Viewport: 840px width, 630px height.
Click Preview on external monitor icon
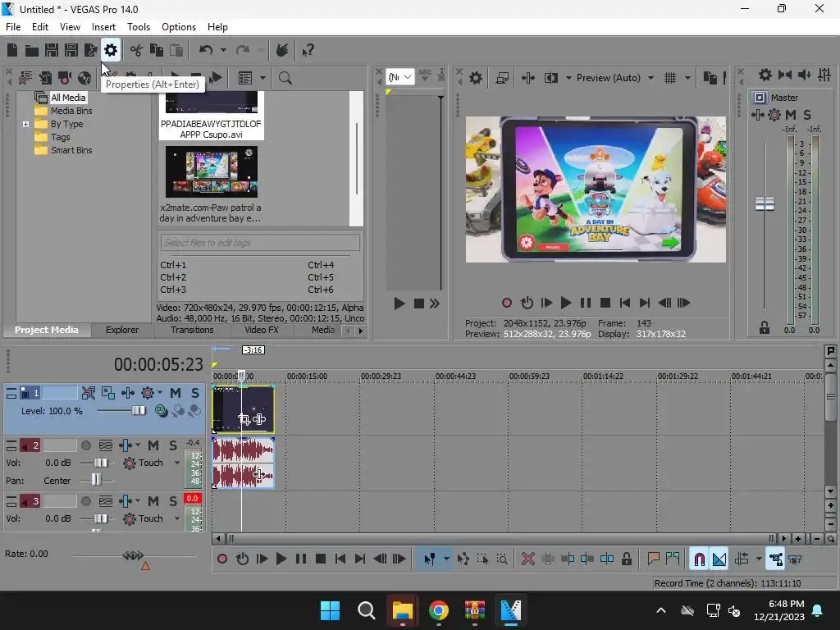click(x=502, y=78)
